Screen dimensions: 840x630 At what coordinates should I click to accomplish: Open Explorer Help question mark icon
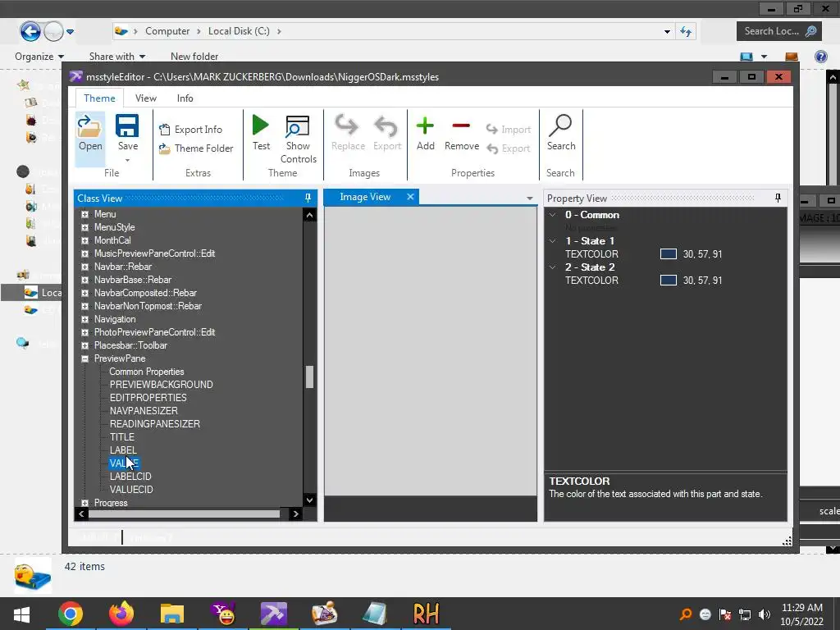820,57
